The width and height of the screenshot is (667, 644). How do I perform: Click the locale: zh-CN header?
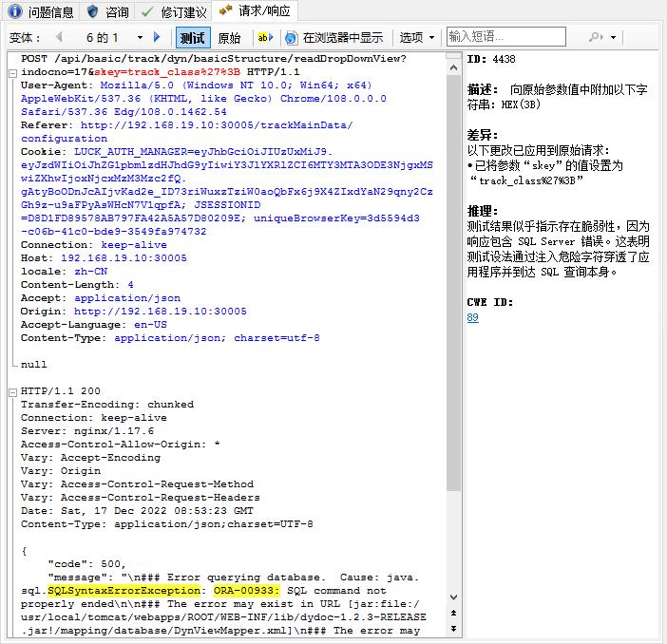(x=65, y=272)
